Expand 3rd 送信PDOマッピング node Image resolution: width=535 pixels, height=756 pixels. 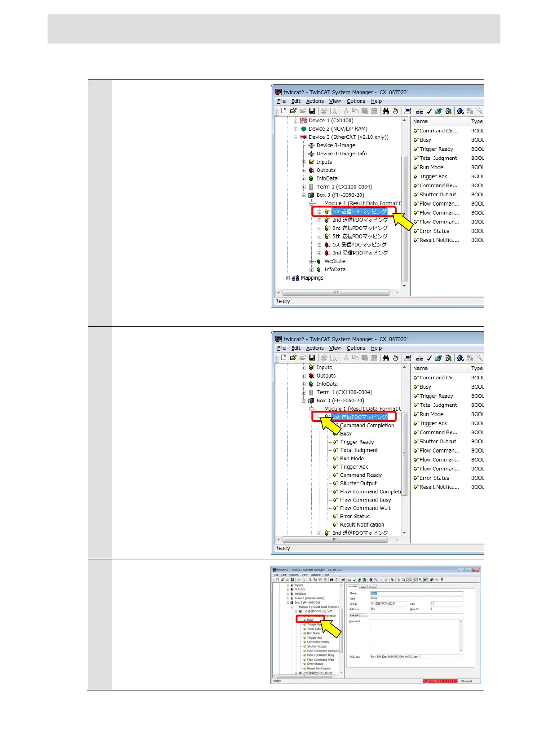[x=319, y=229]
